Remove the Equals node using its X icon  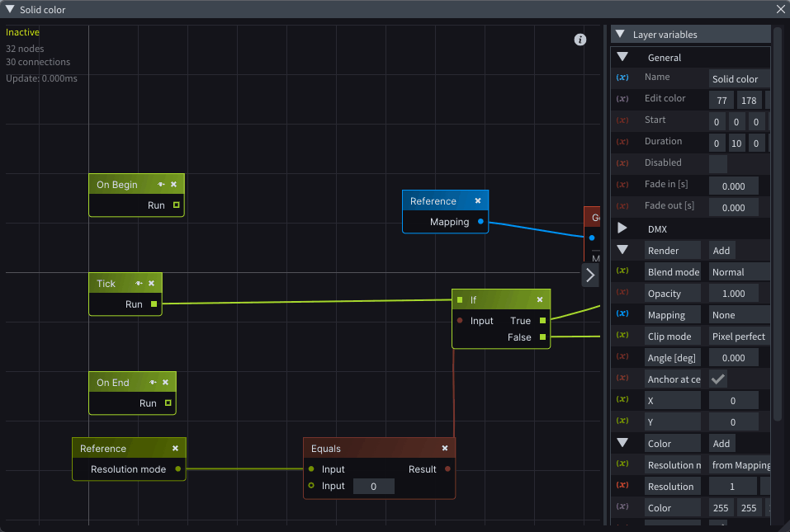tap(444, 449)
